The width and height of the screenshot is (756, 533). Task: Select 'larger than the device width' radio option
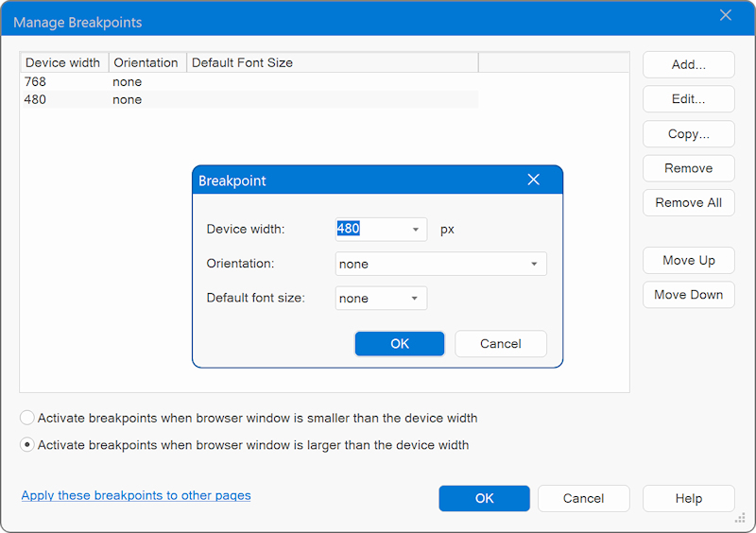[27, 445]
